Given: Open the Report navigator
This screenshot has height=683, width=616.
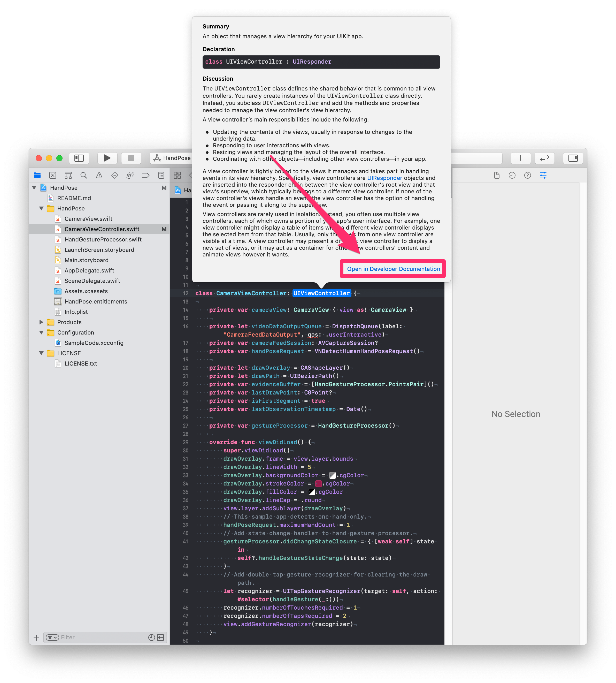Looking at the screenshot, I should point(161,175).
